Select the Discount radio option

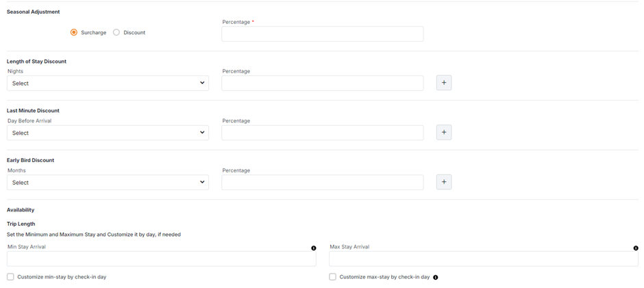click(x=116, y=32)
